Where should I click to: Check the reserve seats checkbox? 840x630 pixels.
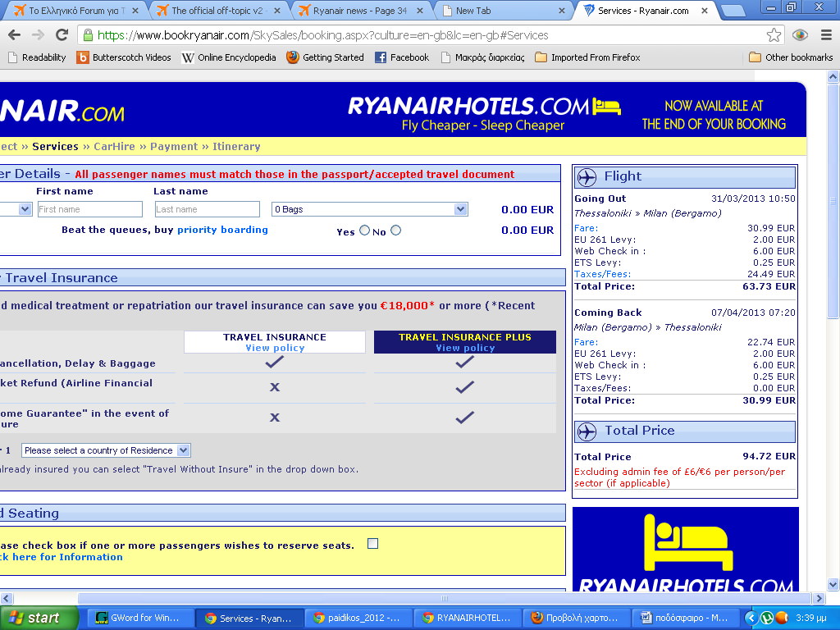pos(373,544)
